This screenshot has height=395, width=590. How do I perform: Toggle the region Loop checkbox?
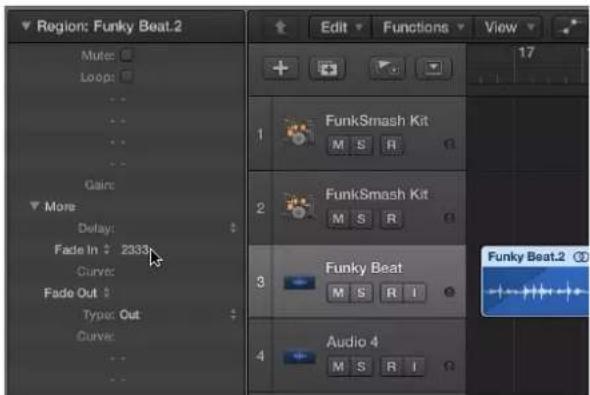(126, 77)
